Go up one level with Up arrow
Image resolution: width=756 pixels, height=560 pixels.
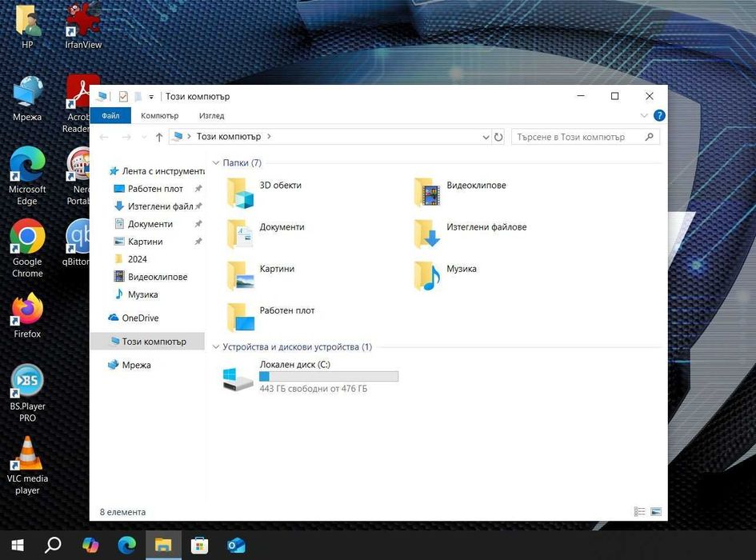click(159, 137)
